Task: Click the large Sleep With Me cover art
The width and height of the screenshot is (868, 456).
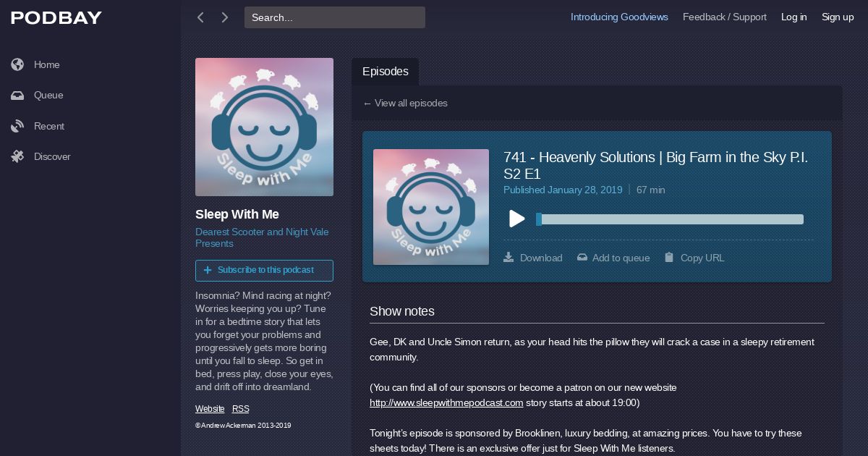Action: tap(264, 127)
